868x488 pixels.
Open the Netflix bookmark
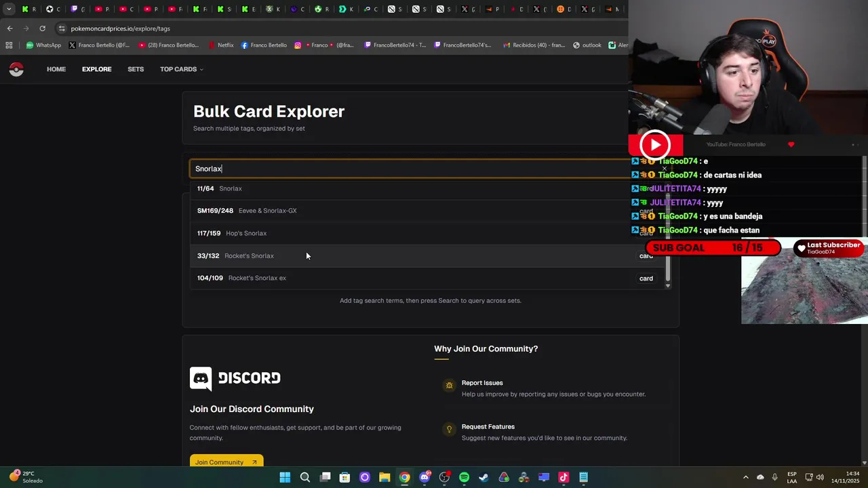click(221, 45)
